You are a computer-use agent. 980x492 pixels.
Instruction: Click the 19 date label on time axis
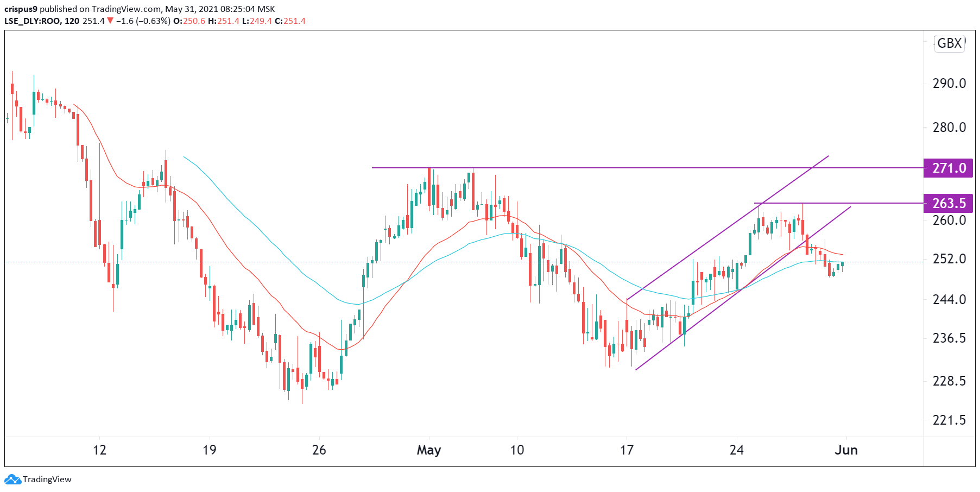point(209,450)
